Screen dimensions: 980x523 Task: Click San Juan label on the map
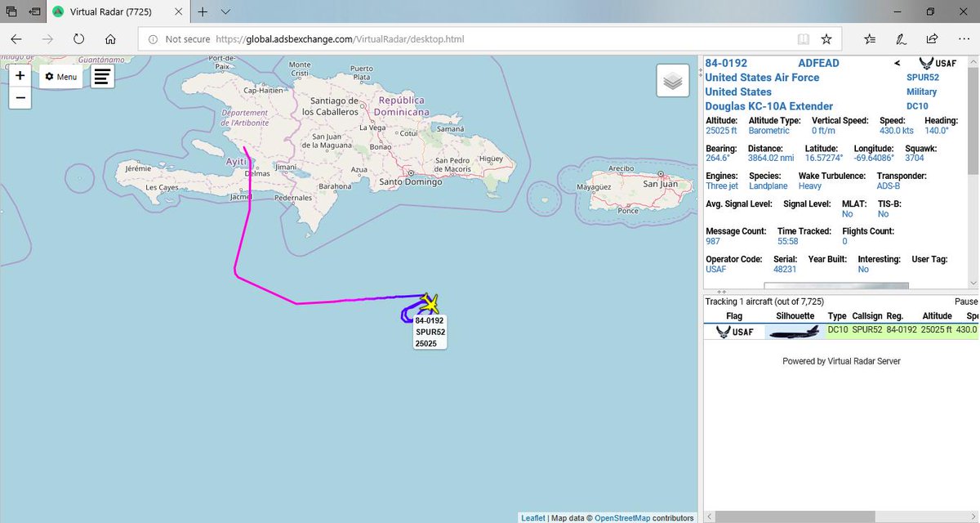click(660, 184)
